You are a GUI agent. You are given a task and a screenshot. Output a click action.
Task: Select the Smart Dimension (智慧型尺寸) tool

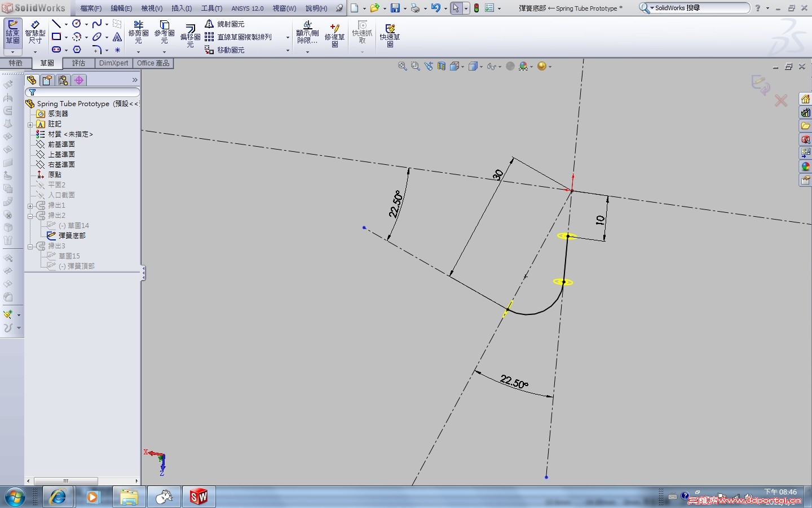click(x=35, y=32)
